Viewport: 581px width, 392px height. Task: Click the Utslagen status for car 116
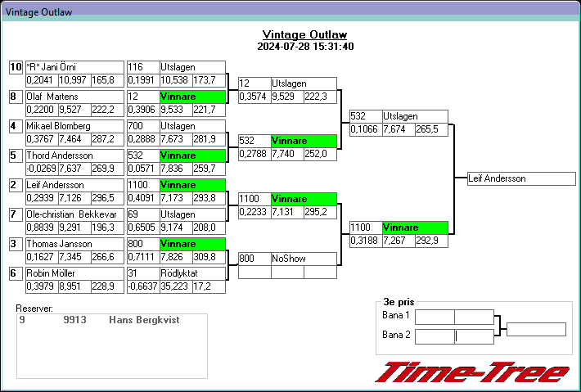pyautogui.click(x=192, y=67)
